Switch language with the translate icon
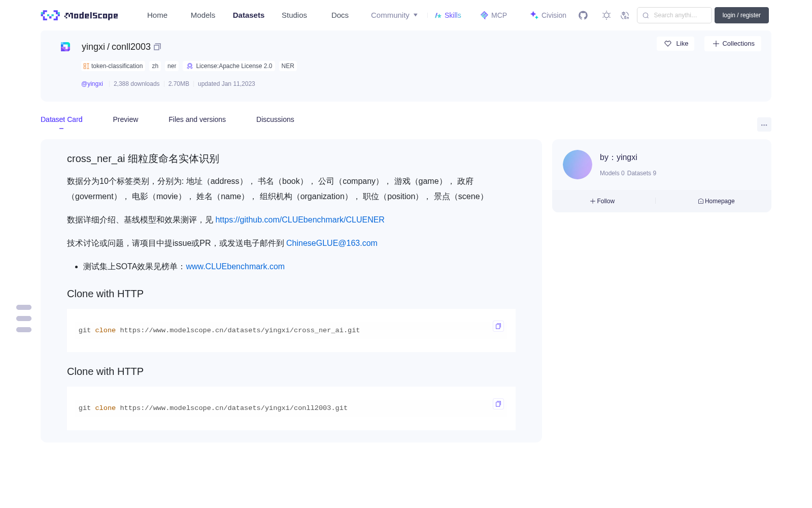812x508 pixels. (625, 15)
